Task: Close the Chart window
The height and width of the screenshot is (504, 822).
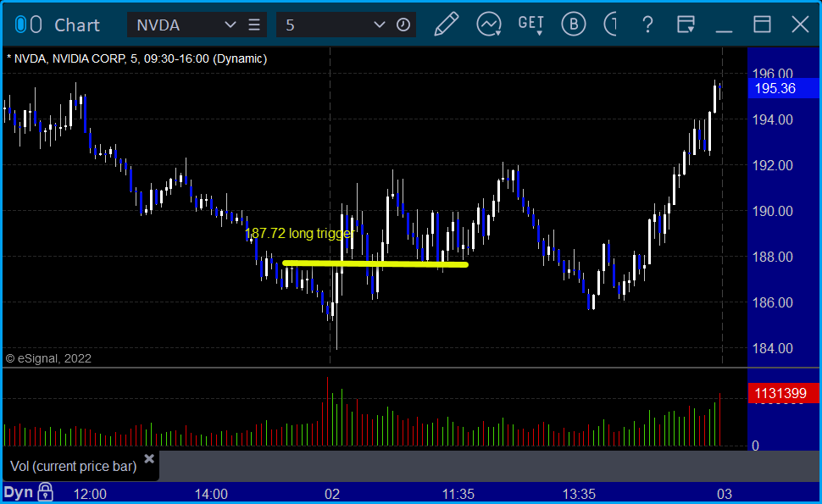Action: pos(800,25)
